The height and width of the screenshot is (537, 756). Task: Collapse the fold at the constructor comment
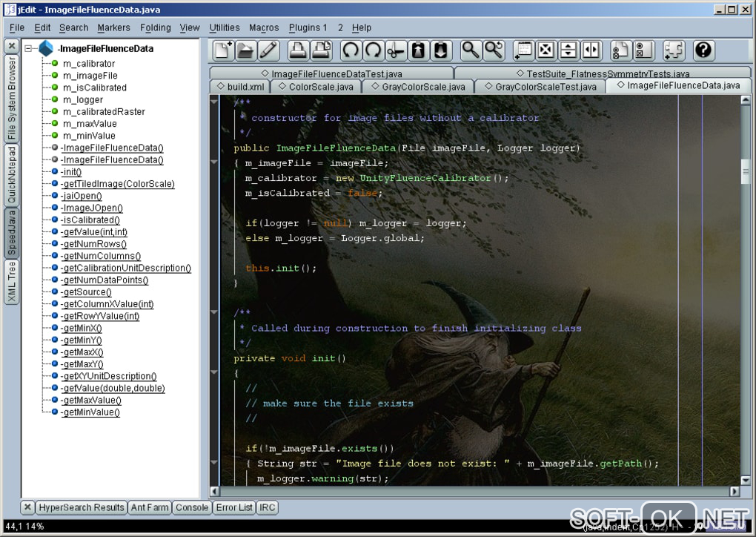[x=214, y=102]
